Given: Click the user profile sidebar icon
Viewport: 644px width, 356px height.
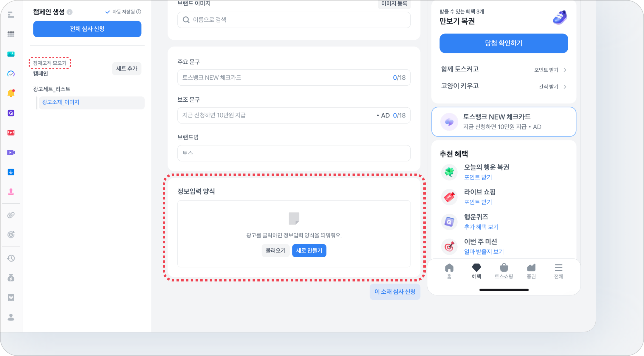Looking at the screenshot, I should (11, 317).
